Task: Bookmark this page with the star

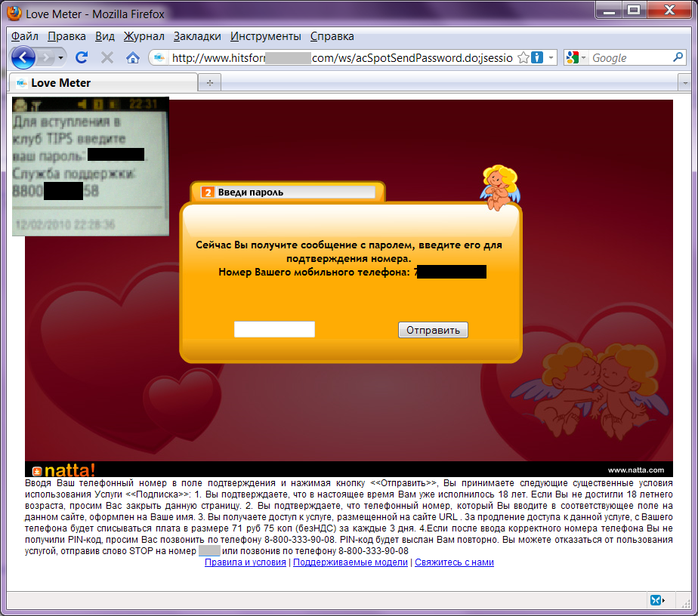Action: pos(523,57)
